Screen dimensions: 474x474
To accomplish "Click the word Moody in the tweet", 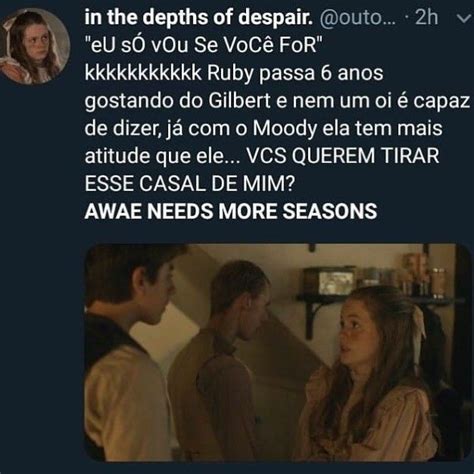I will 285,129.
